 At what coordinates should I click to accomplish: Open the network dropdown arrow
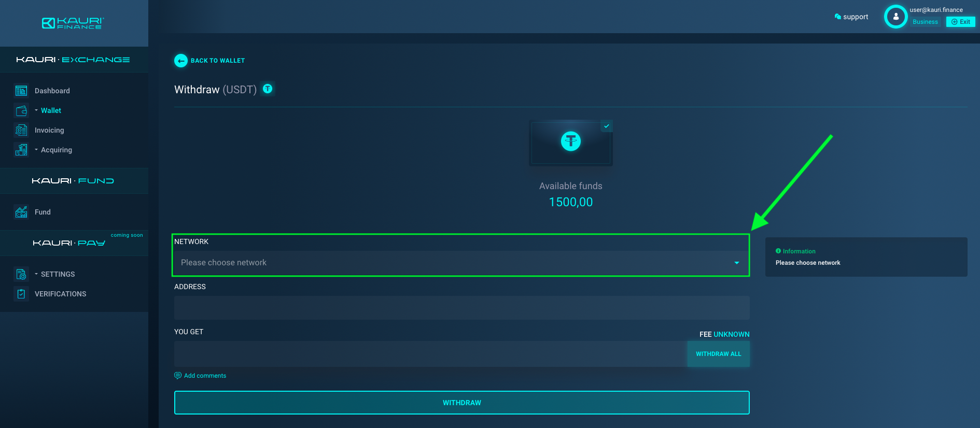point(736,263)
